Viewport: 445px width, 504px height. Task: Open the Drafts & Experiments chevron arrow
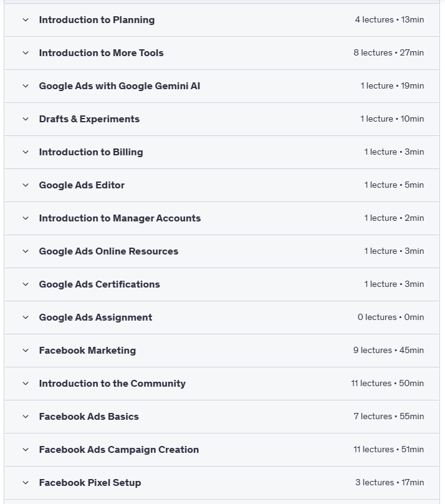pyautogui.click(x=26, y=119)
